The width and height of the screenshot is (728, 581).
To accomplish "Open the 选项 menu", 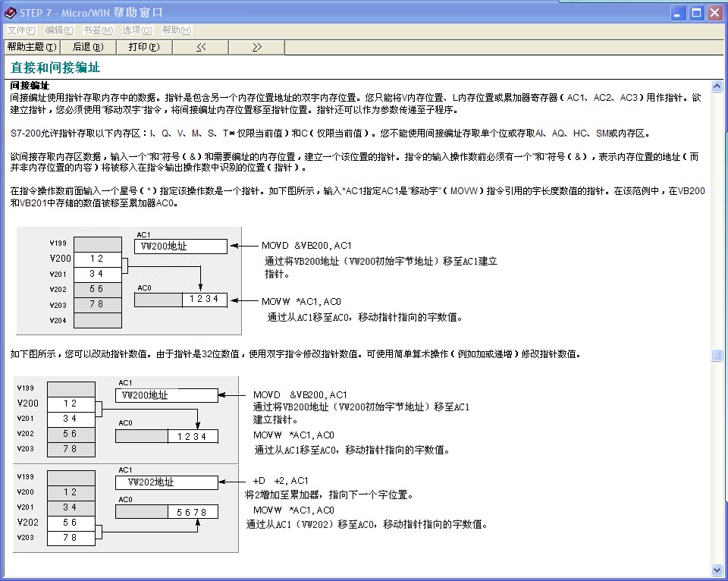I will [137, 30].
